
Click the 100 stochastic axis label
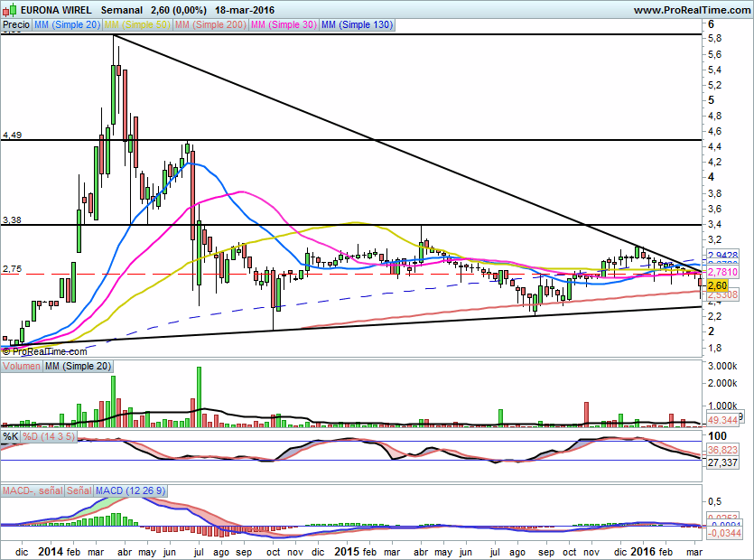point(717,436)
